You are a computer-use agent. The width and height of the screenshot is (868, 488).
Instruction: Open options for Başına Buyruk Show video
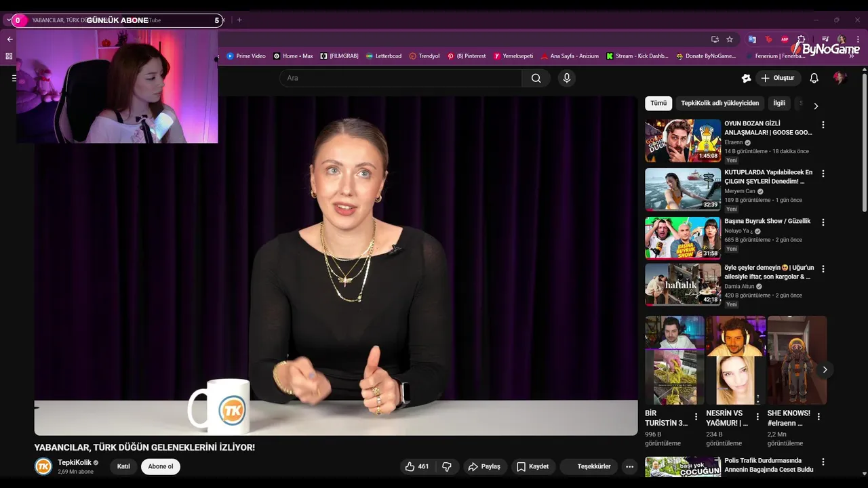(823, 222)
